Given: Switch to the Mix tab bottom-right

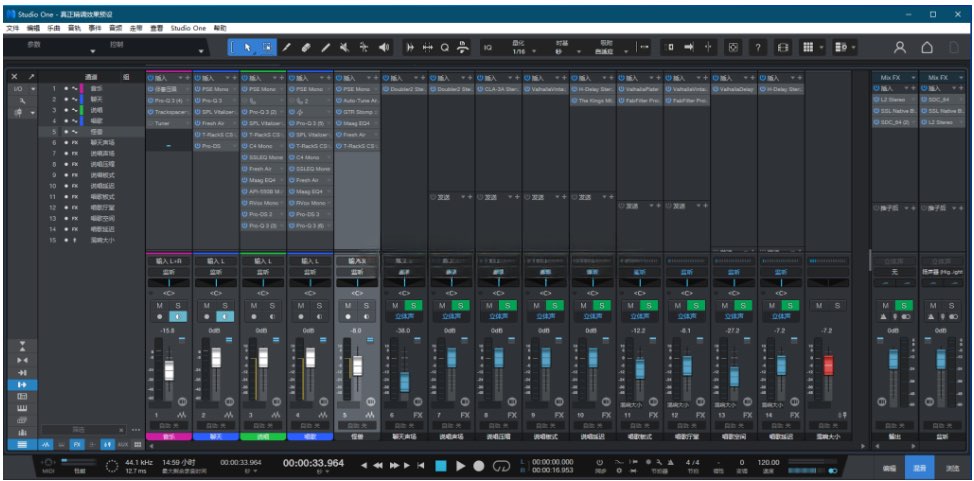Looking at the screenshot, I should point(919,467).
